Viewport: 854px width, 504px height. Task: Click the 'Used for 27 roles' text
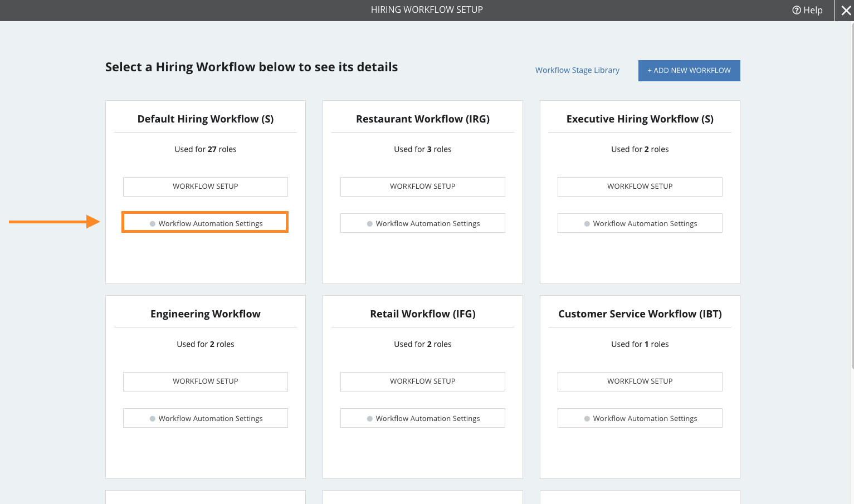pos(206,149)
